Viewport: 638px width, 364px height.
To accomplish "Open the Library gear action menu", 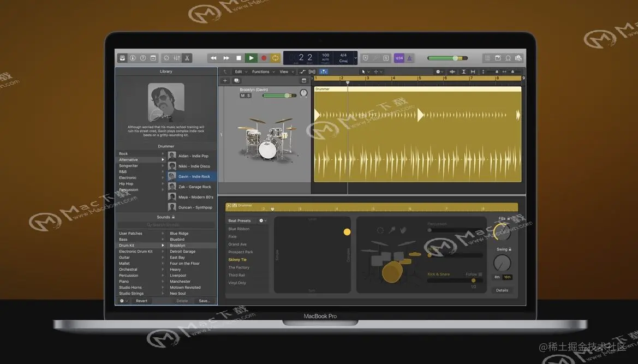I will 123,301.
